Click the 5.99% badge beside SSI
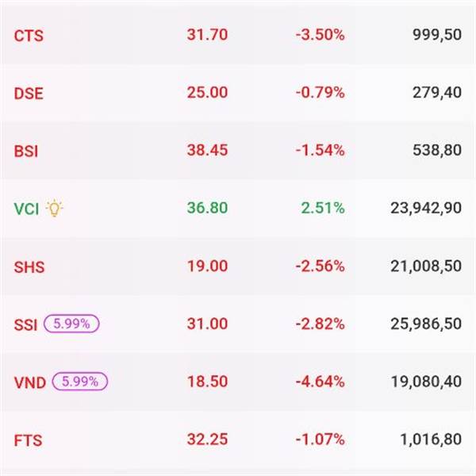Screen dimensions: 476x476 click(71, 324)
